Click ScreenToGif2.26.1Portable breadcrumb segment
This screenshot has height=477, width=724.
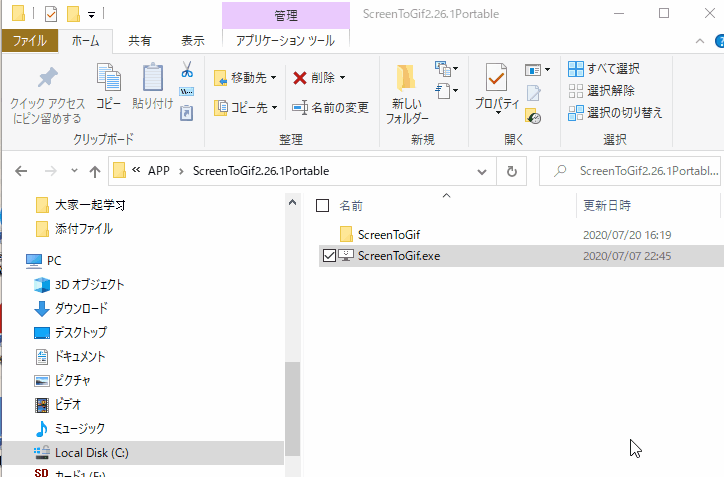[x=261, y=171]
